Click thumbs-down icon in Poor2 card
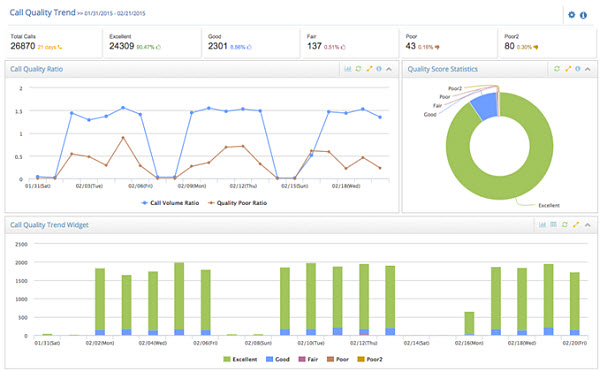Screen dimensions: 600x370 (x=536, y=47)
